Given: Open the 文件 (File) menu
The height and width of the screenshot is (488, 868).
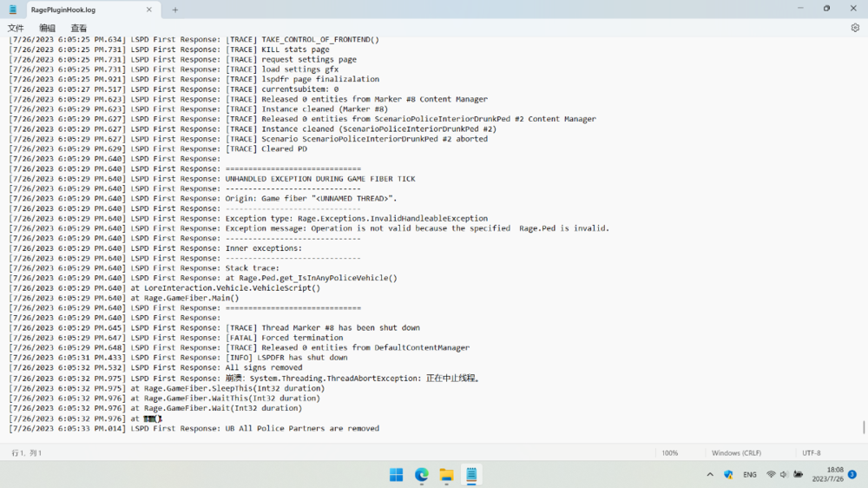Looking at the screenshot, I should 16,28.
